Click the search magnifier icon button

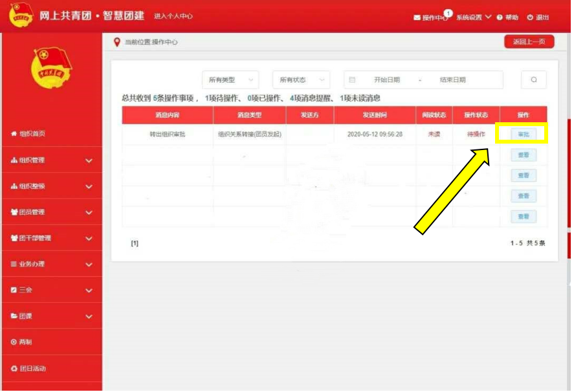(533, 80)
